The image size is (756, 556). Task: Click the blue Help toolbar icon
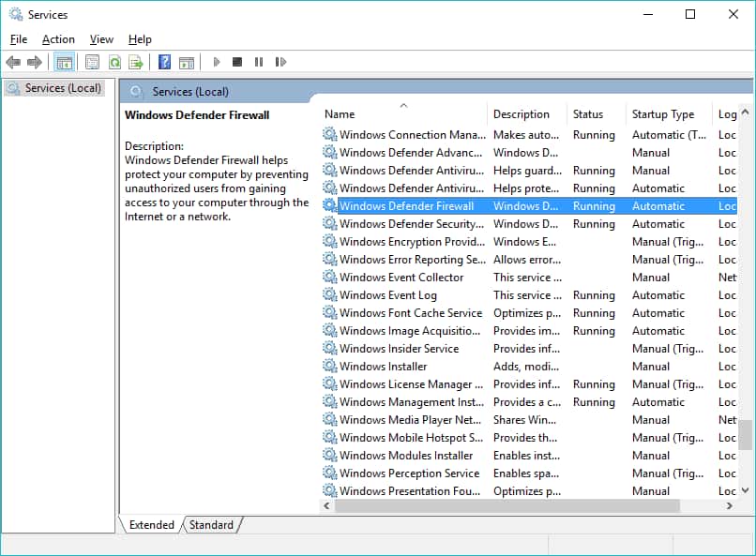164,62
